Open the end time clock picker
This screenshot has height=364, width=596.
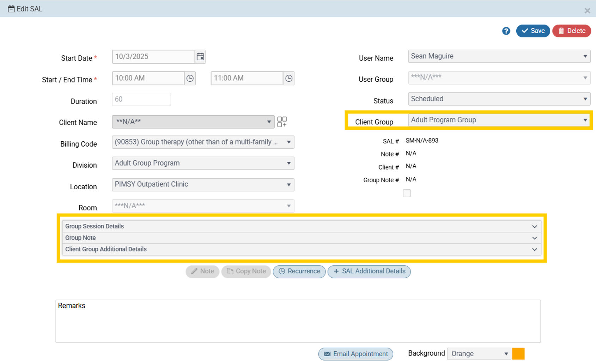288,78
